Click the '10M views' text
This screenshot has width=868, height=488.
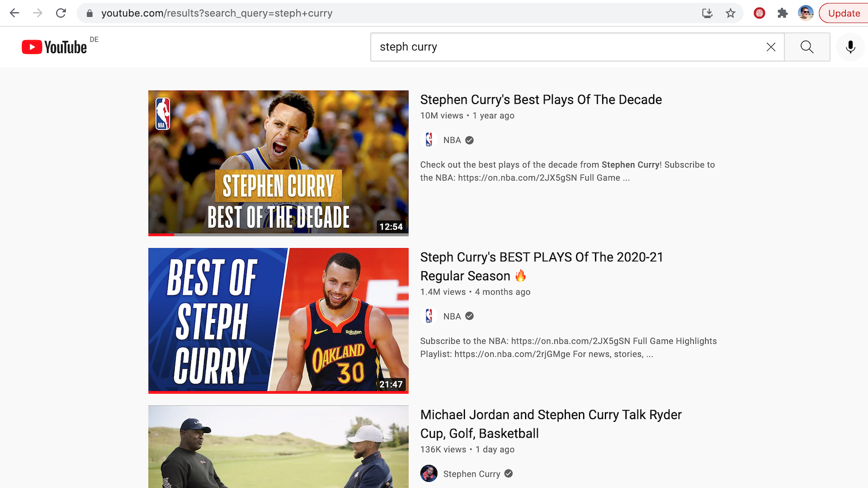point(442,115)
